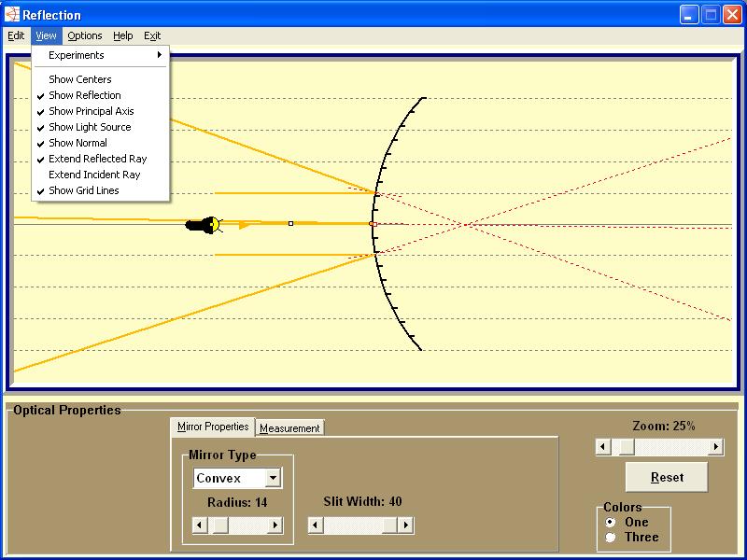Image resolution: width=747 pixels, height=560 pixels.
Task: Close the Reflection window
Action: (x=732, y=15)
